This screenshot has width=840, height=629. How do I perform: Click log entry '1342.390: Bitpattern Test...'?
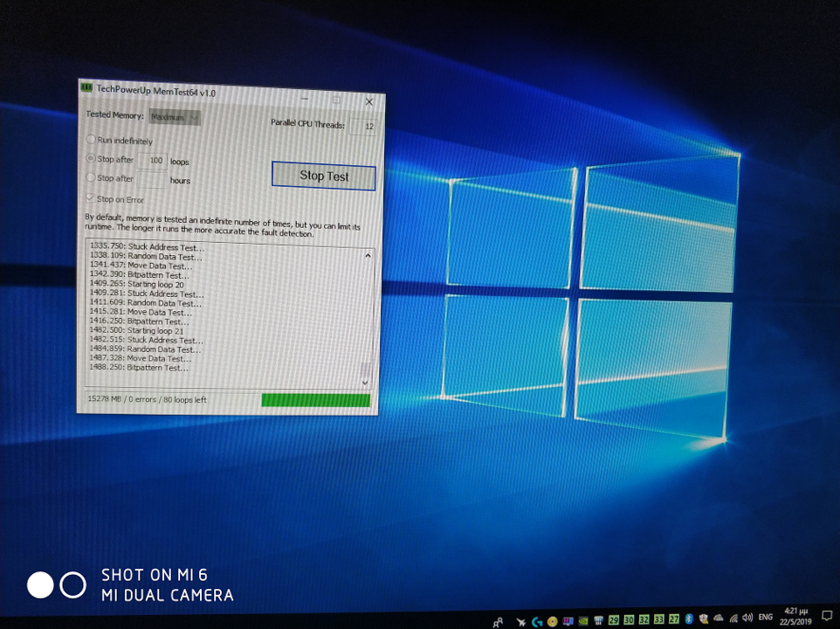click(140, 275)
